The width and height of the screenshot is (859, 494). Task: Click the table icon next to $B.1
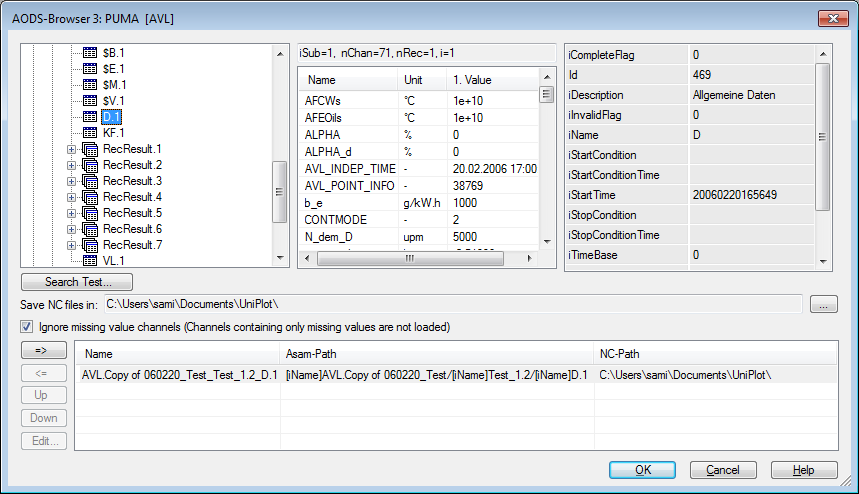tap(89, 52)
